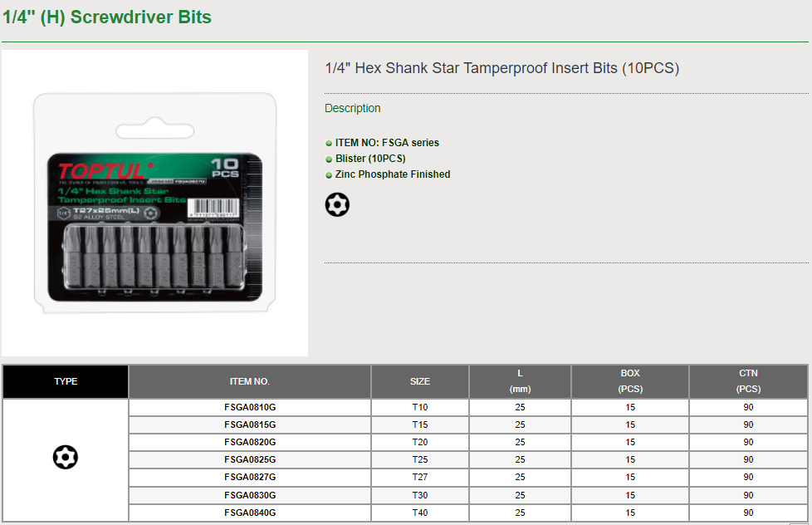The width and height of the screenshot is (812, 525).
Task: Click the star tamperproof icon in TYPE column
Action: 66,457
